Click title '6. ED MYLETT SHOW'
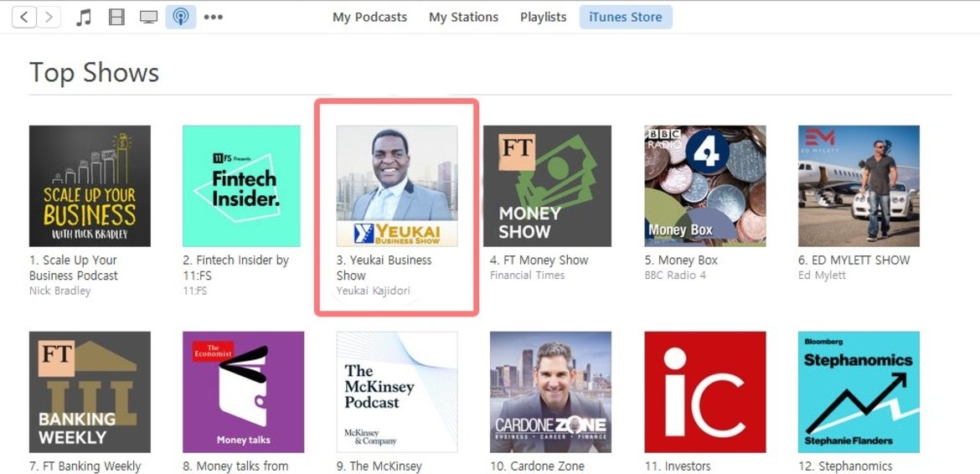This screenshot has width=980, height=474. pos(854,260)
